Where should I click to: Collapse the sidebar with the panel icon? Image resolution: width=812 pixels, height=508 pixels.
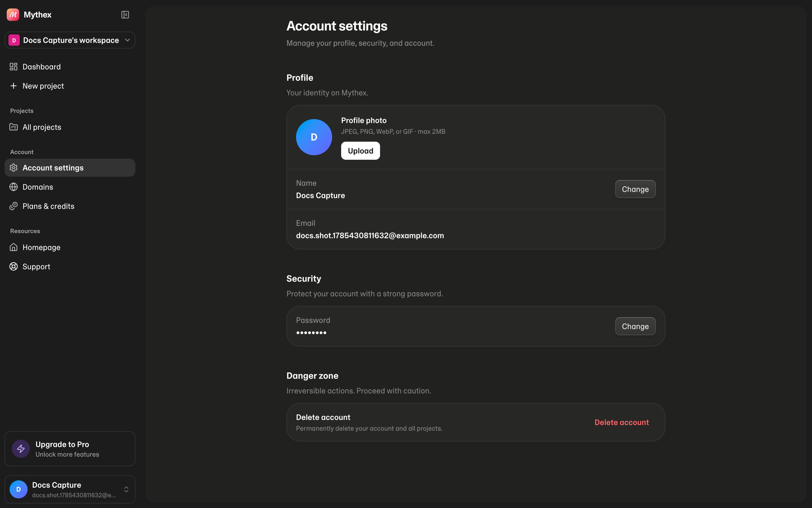click(x=125, y=14)
